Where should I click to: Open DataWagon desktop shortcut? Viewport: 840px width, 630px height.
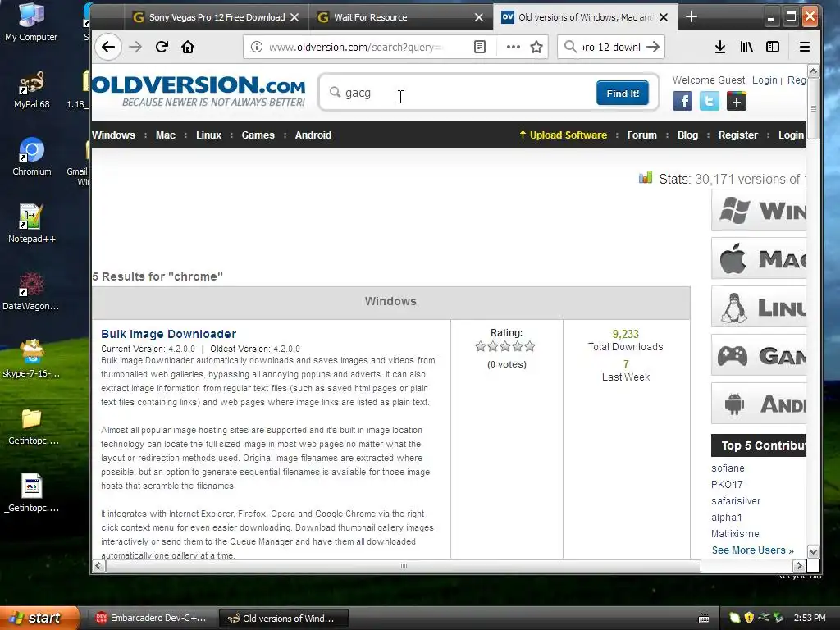(x=30, y=291)
